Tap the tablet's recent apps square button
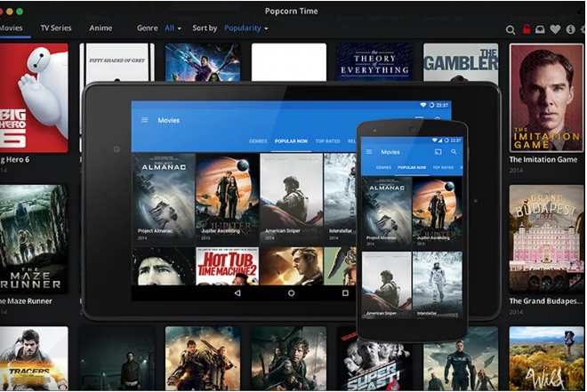Image resolution: width=587 pixels, height=392 pixels. point(345,293)
